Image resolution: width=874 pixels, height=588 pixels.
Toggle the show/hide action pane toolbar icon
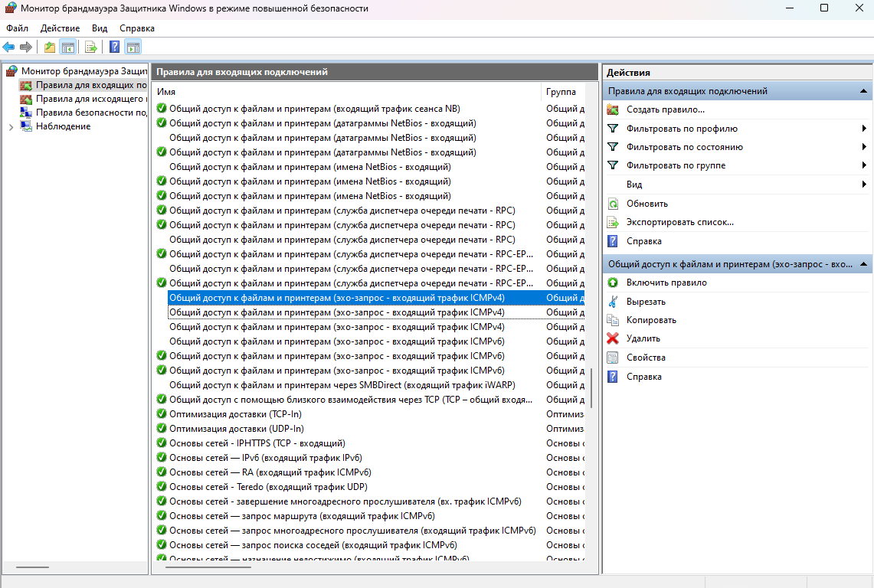point(133,47)
